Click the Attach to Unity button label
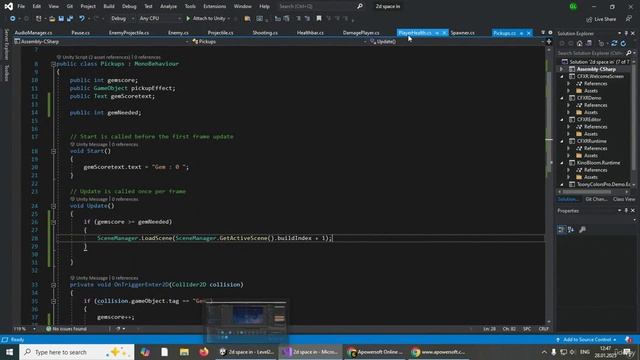This screenshot has width=640, height=360. (x=209, y=19)
